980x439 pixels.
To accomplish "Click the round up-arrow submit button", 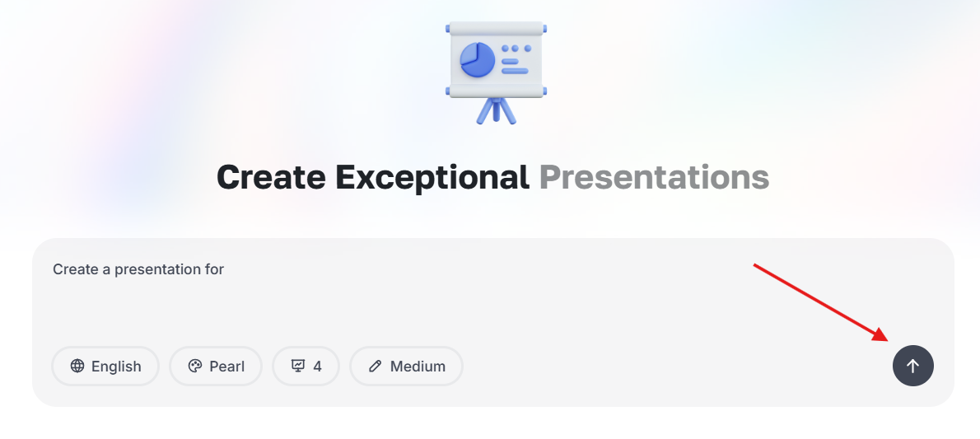I will coord(912,366).
